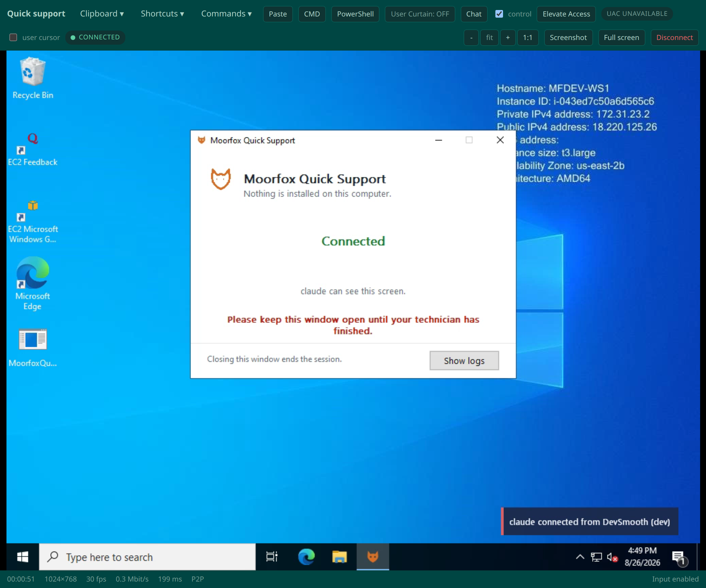
Task: Switch to Full screen view
Action: (x=621, y=37)
